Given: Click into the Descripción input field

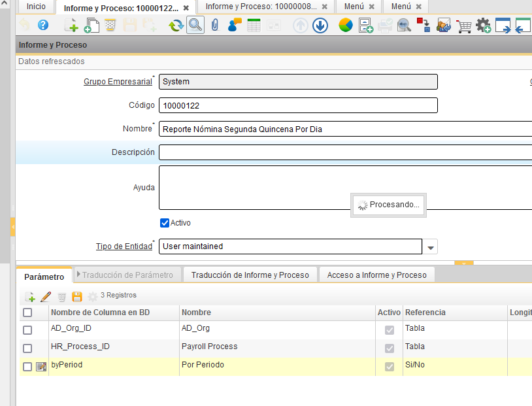Looking at the screenshot, I should pyautogui.click(x=345, y=152).
